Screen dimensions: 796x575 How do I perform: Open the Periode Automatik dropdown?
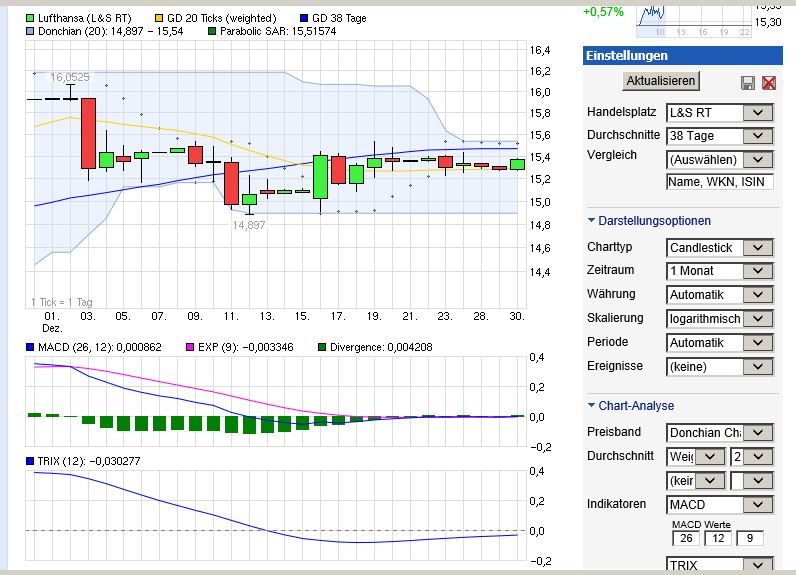click(719, 343)
